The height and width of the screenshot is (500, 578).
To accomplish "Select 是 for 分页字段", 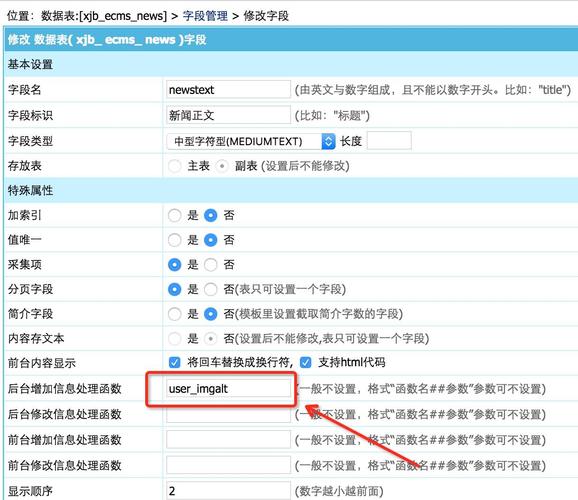I will (x=174, y=289).
